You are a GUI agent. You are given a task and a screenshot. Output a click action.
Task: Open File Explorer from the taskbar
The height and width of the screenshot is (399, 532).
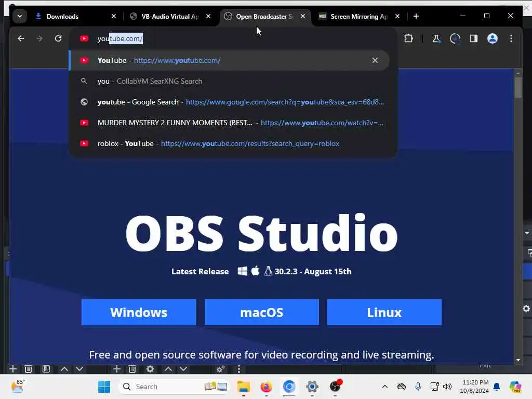click(x=243, y=387)
